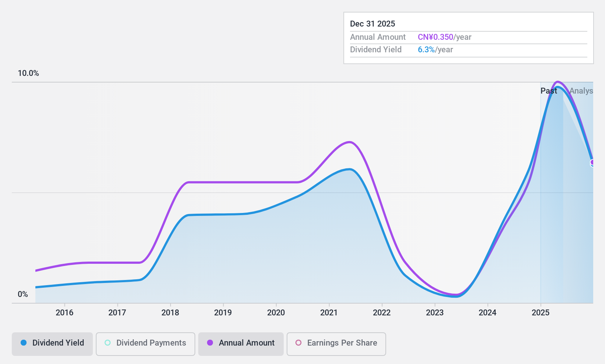This screenshot has width=605, height=364.
Task: Click the 2019 x-axis label
Action: [x=223, y=313]
